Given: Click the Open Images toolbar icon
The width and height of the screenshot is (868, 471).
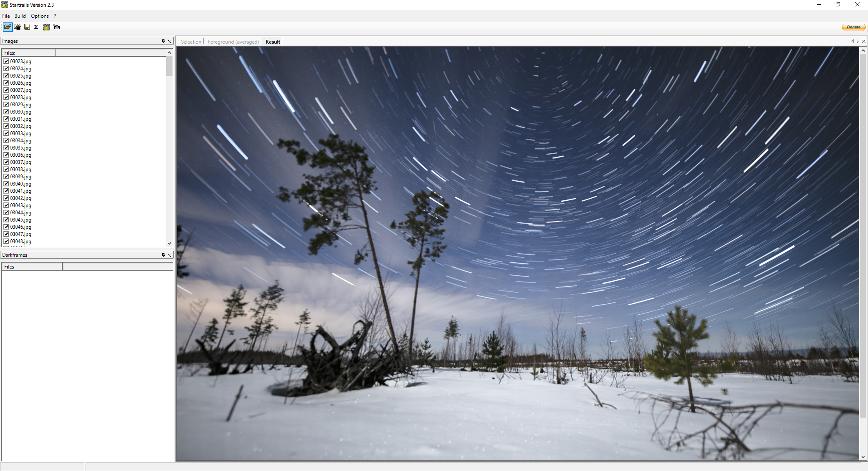Looking at the screenshot, I should 8,27.
